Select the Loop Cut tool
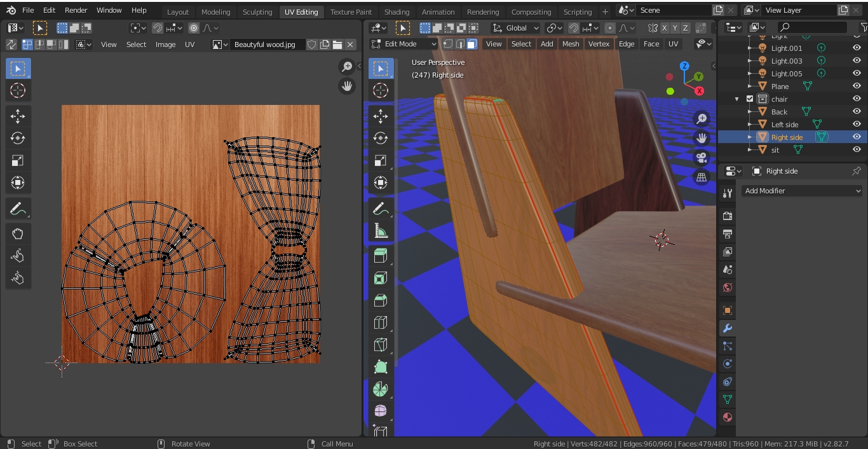 tap(381, 322)
